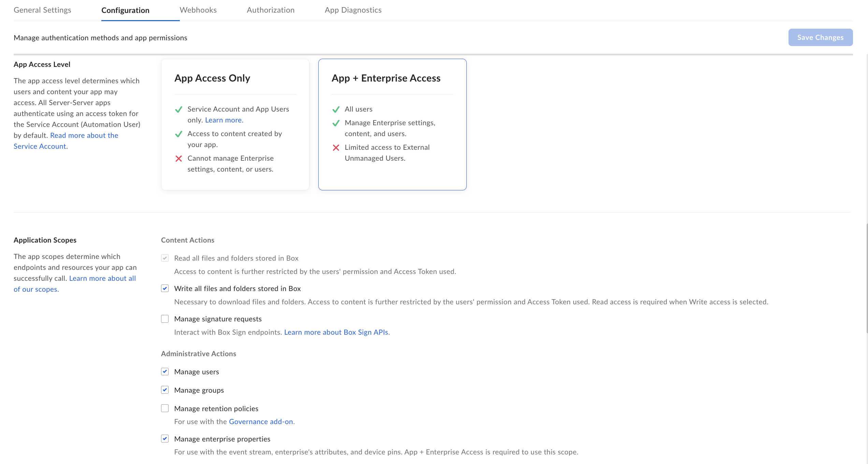Switch to the General Settings tab
Screen dimensions: 868x464
tap(42, 10)
